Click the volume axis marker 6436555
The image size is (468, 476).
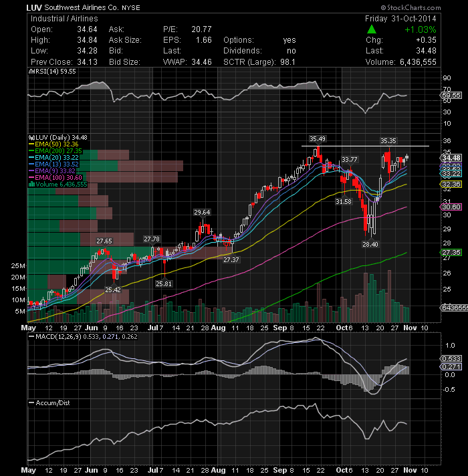click(x=454, y=308)
